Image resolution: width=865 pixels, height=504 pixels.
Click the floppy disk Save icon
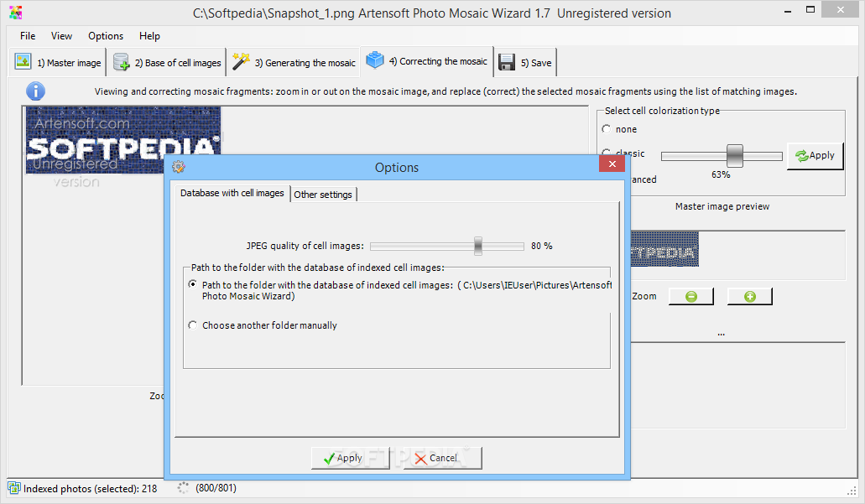tap(507, 62)
